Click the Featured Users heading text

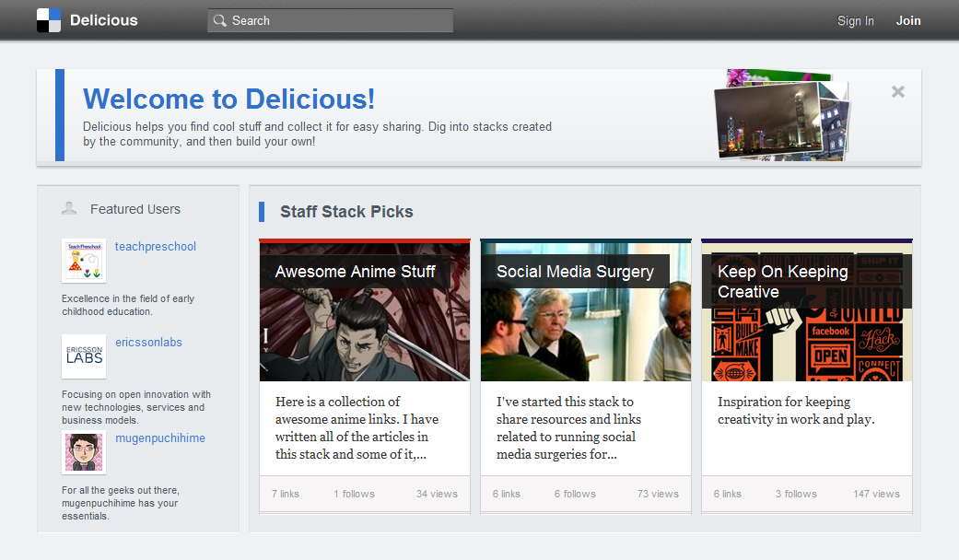(135, 209)
